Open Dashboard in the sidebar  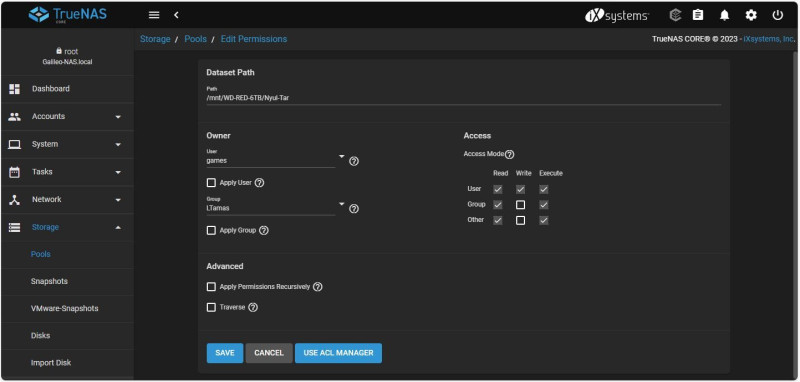point(67,89)
